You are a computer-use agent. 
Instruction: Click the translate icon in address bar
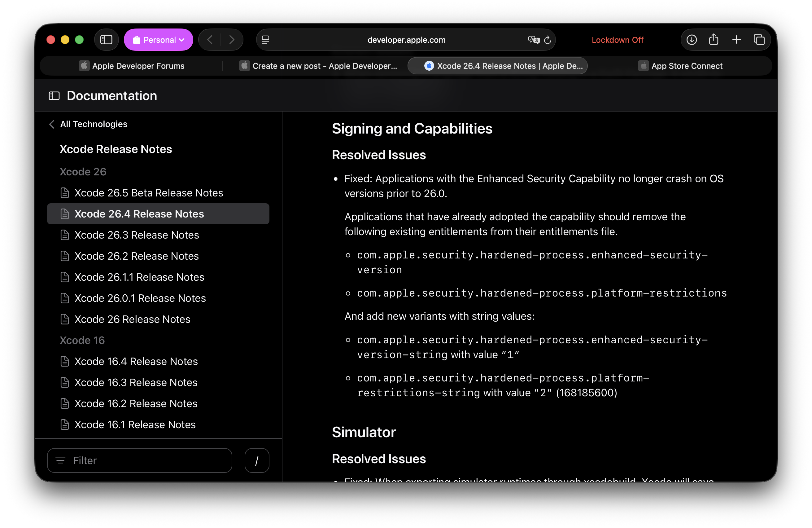[533, 40]
